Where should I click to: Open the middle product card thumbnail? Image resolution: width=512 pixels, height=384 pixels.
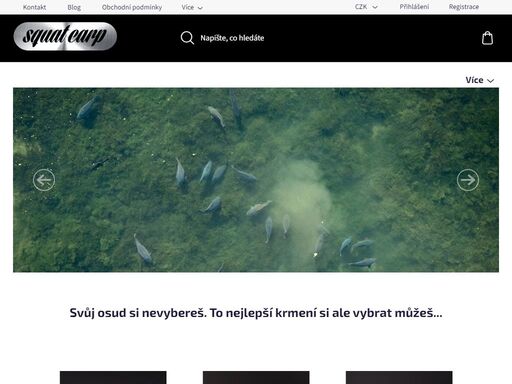(256, 377)
